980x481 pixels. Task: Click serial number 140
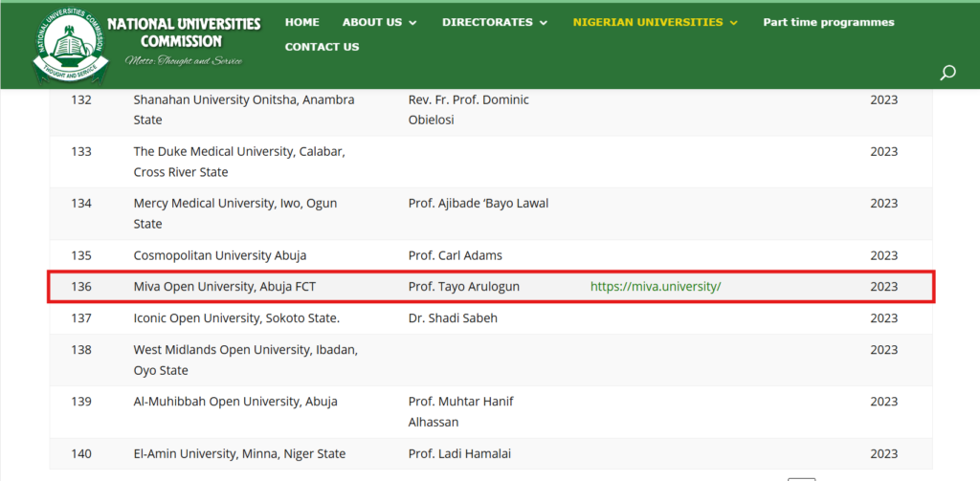[x=80, y=454]
